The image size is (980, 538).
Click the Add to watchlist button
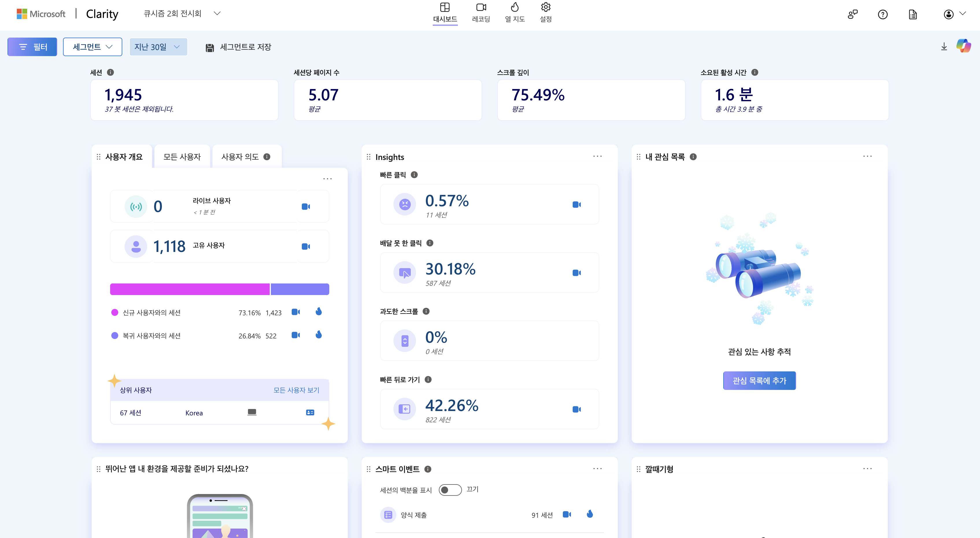coord(759,380)
